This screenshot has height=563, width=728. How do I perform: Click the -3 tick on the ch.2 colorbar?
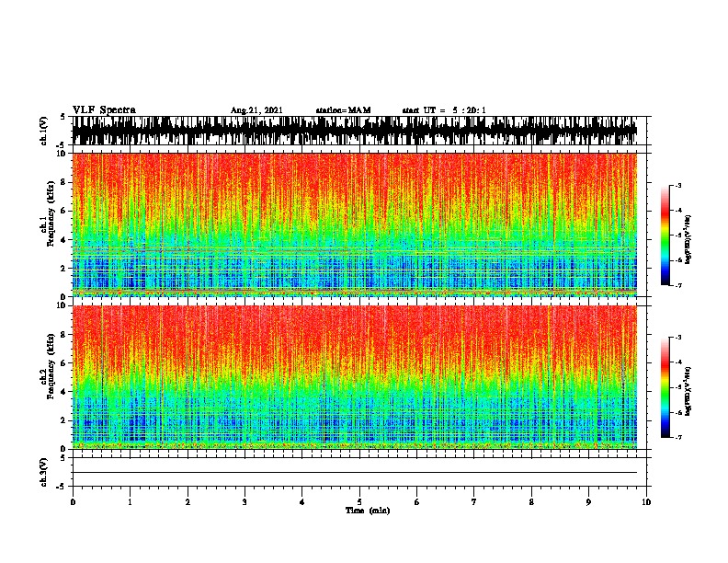click(677, 338)
